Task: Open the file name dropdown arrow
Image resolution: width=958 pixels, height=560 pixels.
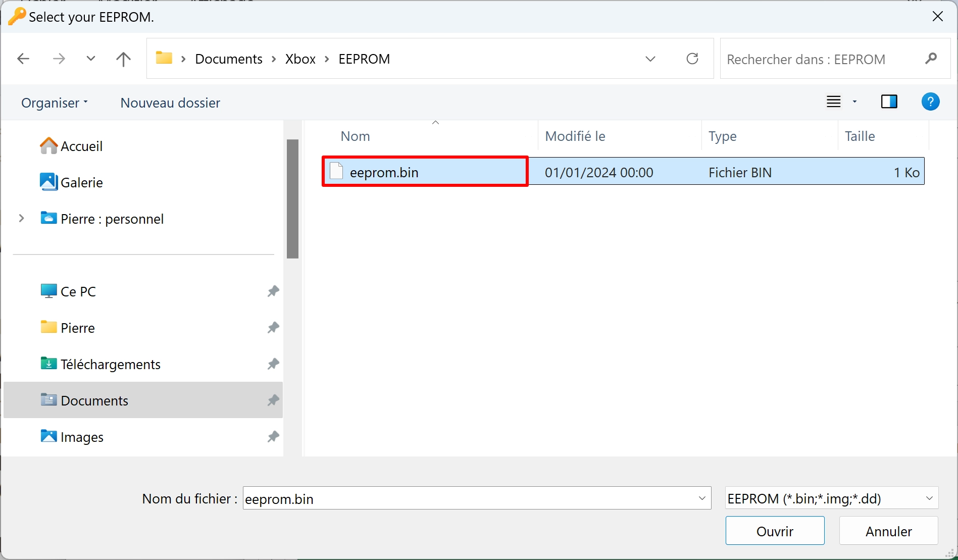Action: pos(702,498)
